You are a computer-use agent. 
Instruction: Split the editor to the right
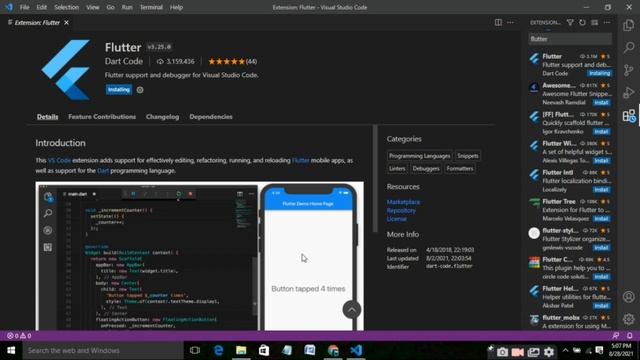498,22
